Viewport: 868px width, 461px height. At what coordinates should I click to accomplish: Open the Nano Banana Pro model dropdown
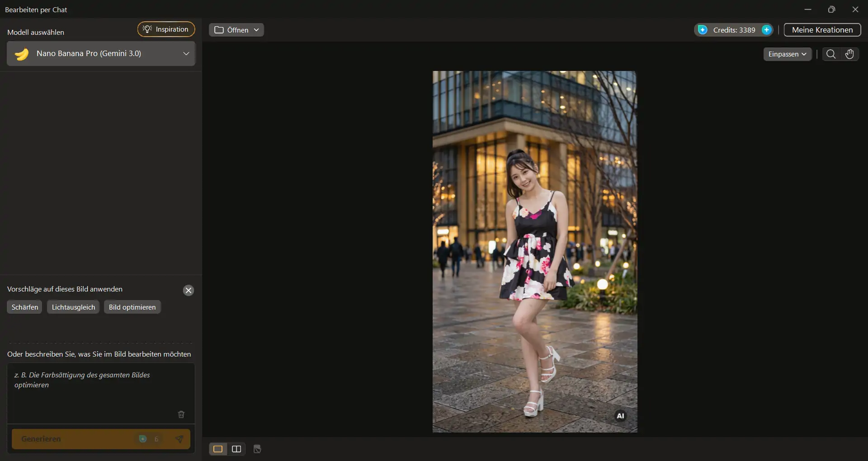point(101,53)
